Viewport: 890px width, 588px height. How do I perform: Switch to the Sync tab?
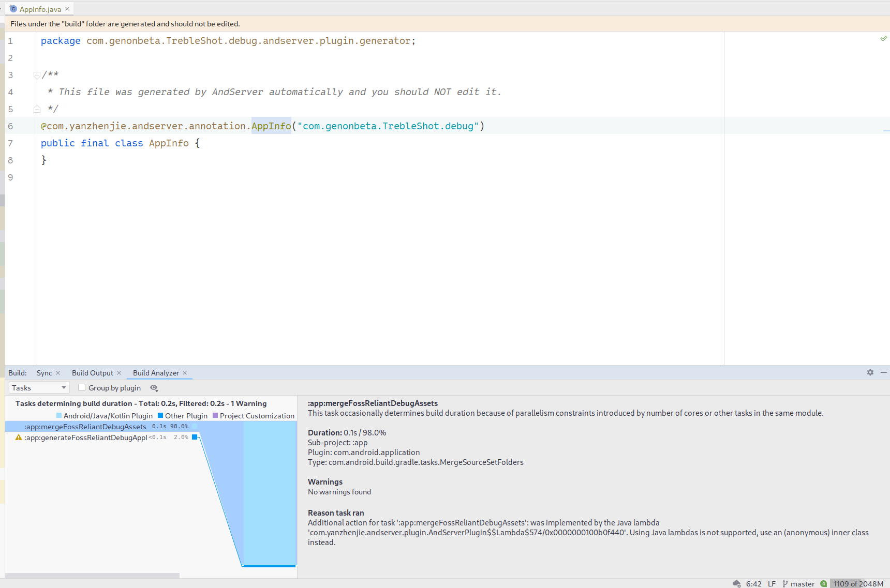(43, 372)
